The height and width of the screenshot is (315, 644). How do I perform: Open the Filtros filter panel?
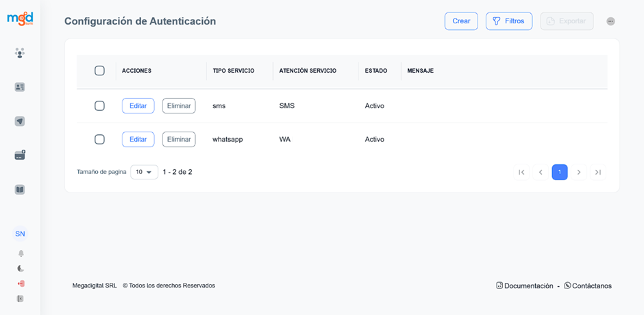508,21
